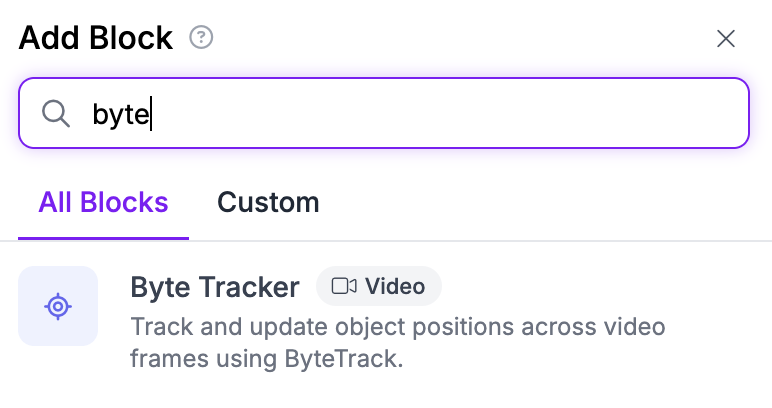Click the Byte Tracker icon tile background
The image size is (772, 408).
click(58, 306)
